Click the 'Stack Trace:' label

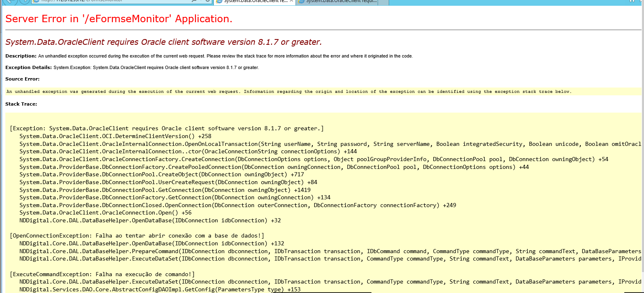pyautogui.click(x=21, y=104)
